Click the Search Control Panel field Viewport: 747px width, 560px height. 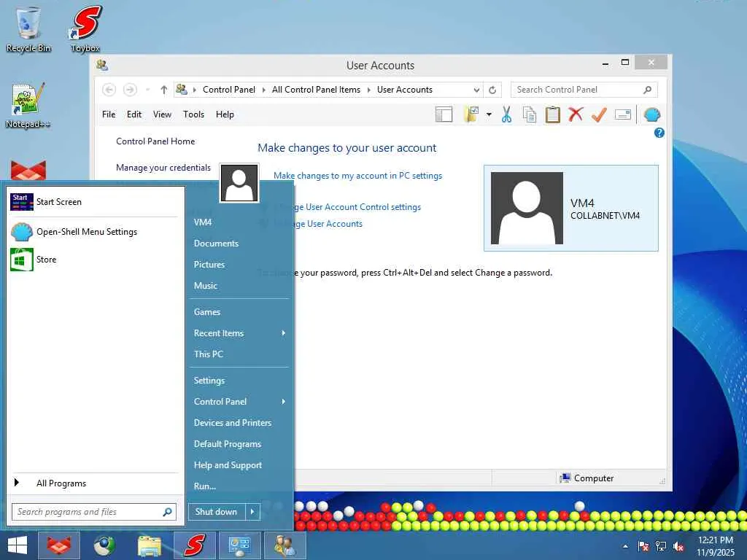pyautogui.click(x=584, y=90)
